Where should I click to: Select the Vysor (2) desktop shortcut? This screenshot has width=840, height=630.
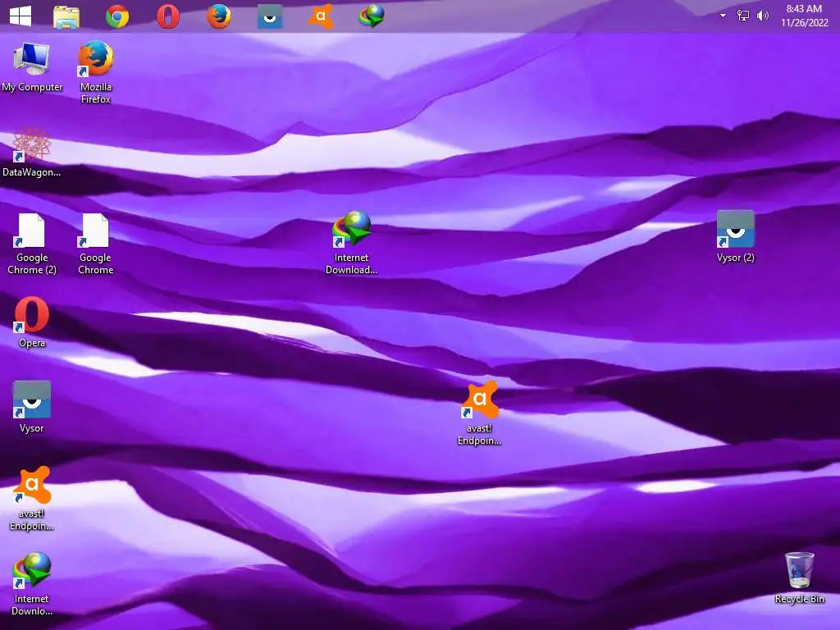pyautogui.click(x=736, y=237)
